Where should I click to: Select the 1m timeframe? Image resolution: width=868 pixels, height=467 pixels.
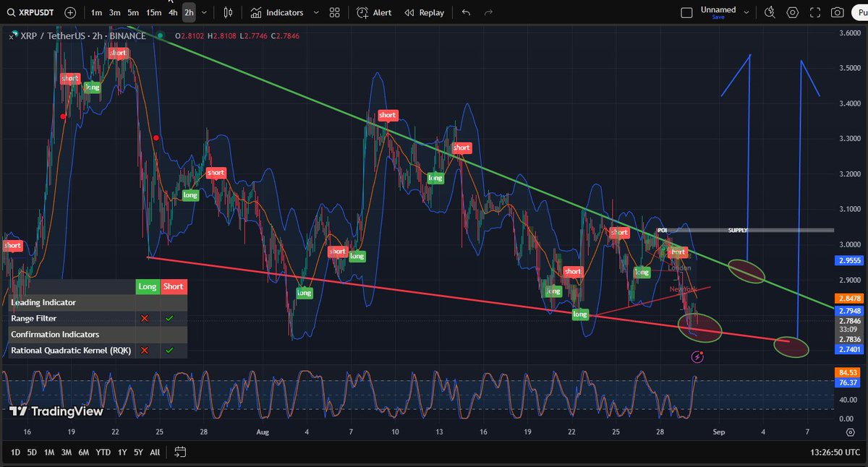click(96, 12)
